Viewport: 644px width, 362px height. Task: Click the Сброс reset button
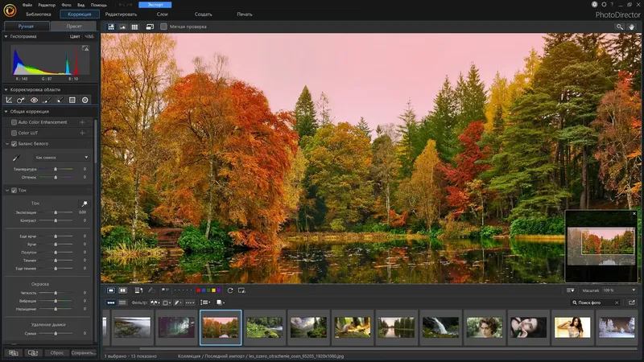tap(56, 352)
